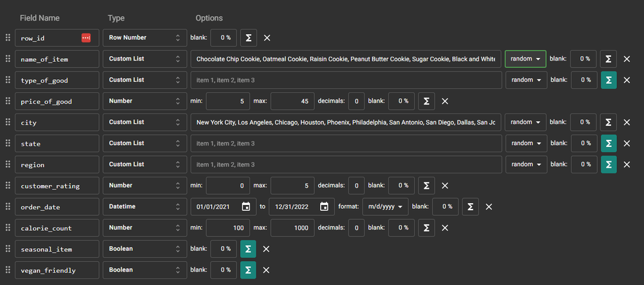Open Type dropdown for vegan_friendly
The width and height of the screenshot is (644, 285).
(145, 270)
